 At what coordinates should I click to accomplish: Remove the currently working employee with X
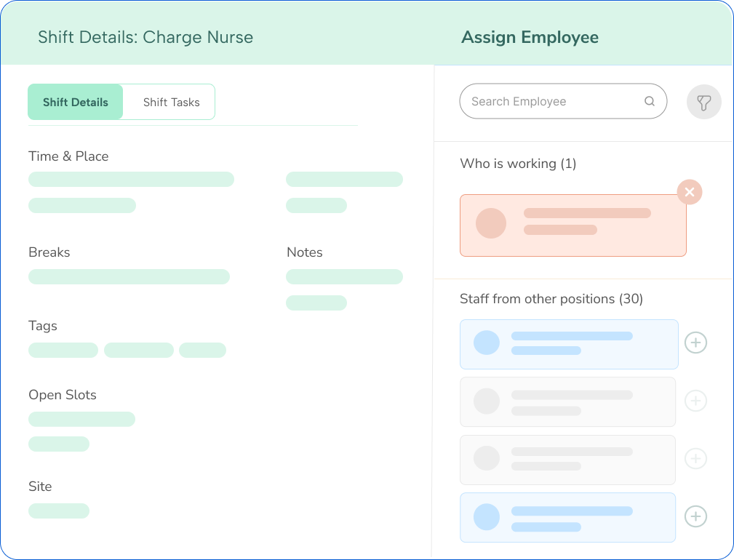point(689,192)
